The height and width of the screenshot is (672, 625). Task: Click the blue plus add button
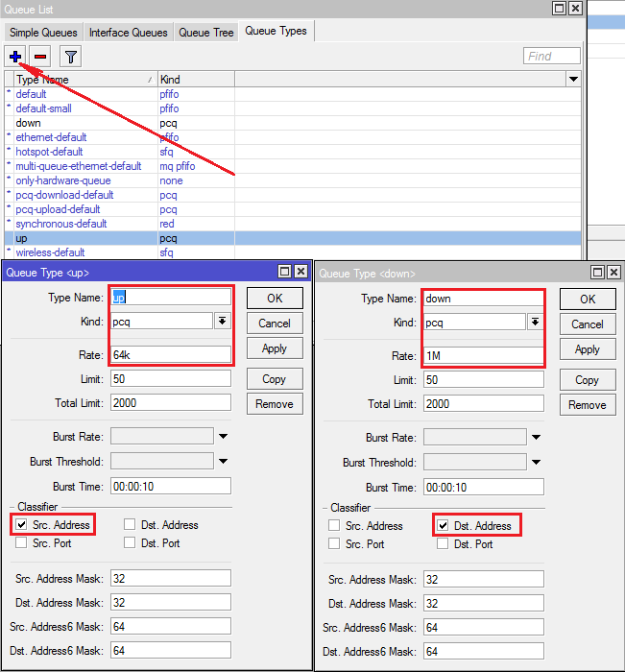click(x=16, y=57)
